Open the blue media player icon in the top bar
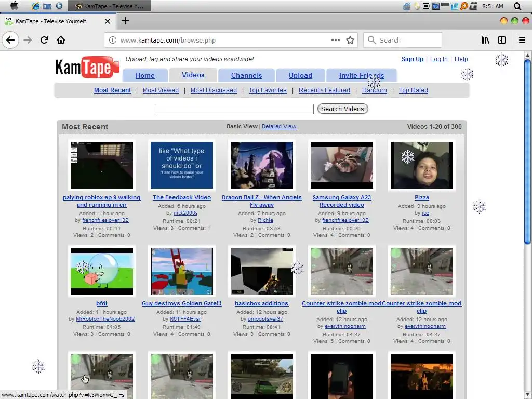532x399 pixels. click(59, 6)
